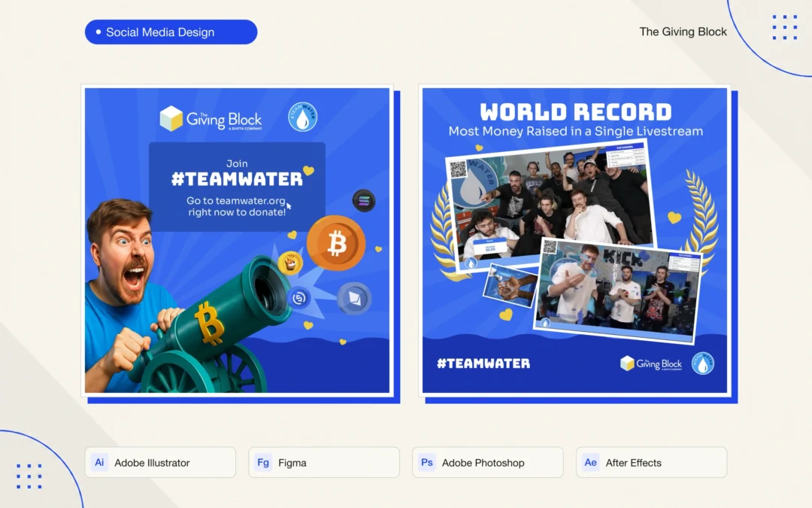Click the Team Water droplet badge in right post footer

[703, 363]
